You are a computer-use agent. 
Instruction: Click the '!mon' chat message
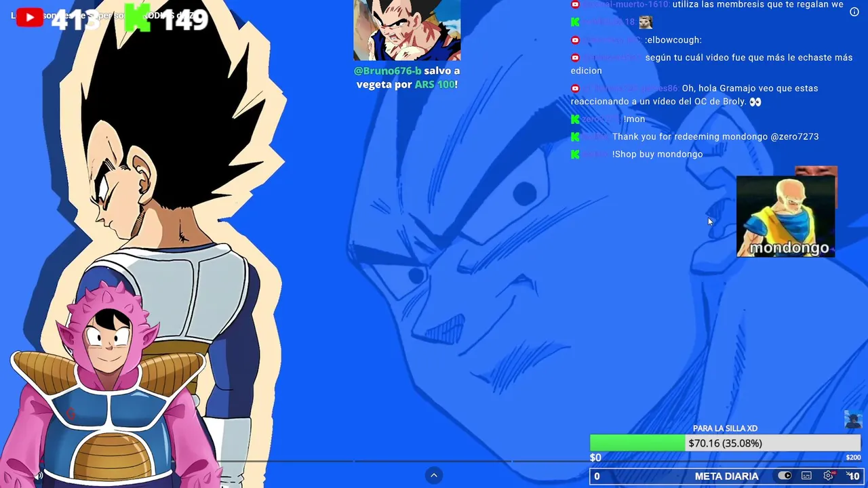point(634,119)
